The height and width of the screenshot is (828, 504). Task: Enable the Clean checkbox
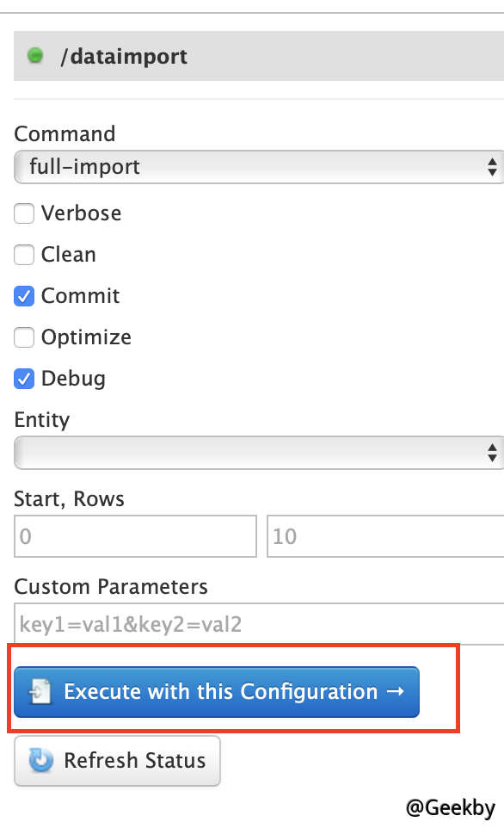coord(23,254)
